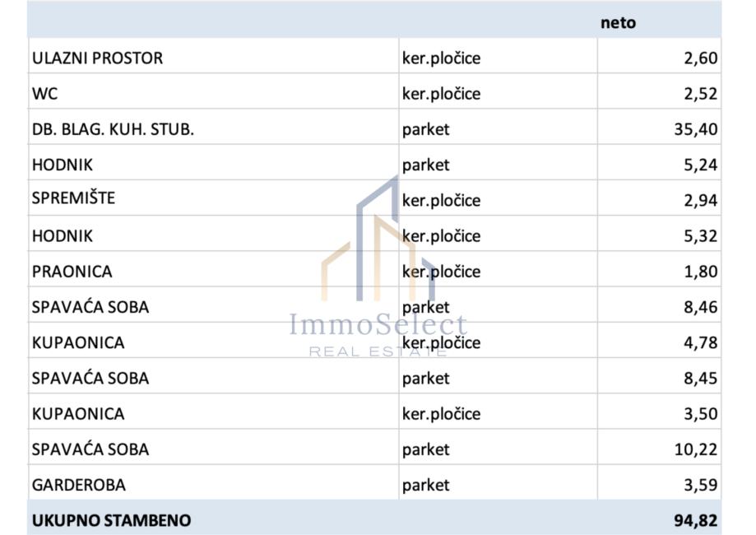Select the HODNIK label with 5,24 area

(x=63, y=165)
